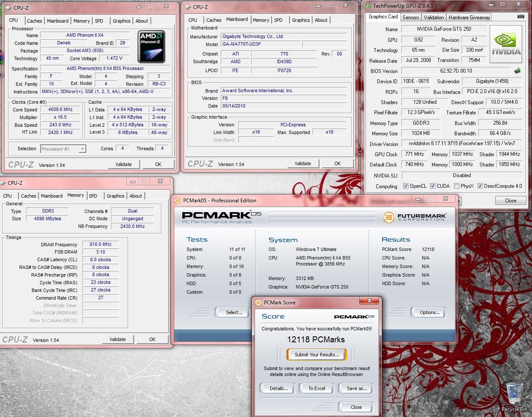Click the PCMark Score dialog title icon
Viewport: 532px width, 417px height.
tap(258, 302)
